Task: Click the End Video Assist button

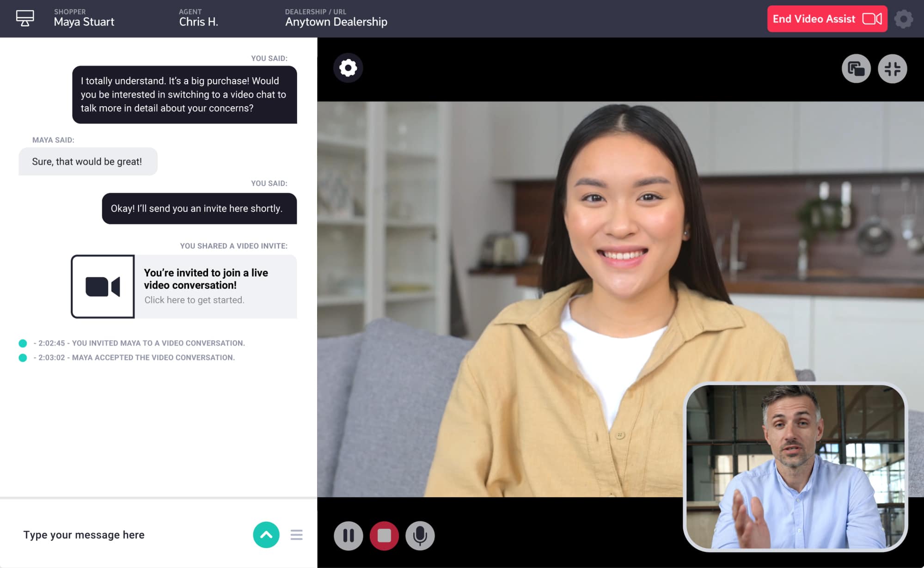Action: [x=827, y=19]
